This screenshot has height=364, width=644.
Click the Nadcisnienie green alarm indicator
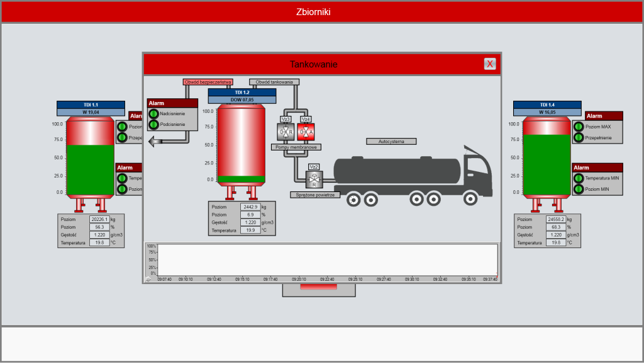coord(153,113)
